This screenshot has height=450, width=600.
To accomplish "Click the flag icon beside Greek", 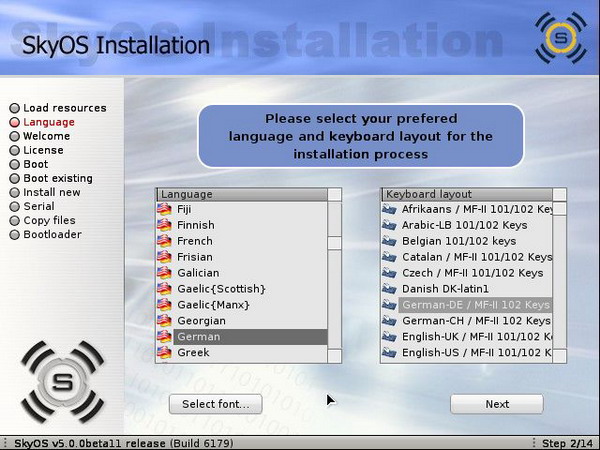I will tap(164, 352).
